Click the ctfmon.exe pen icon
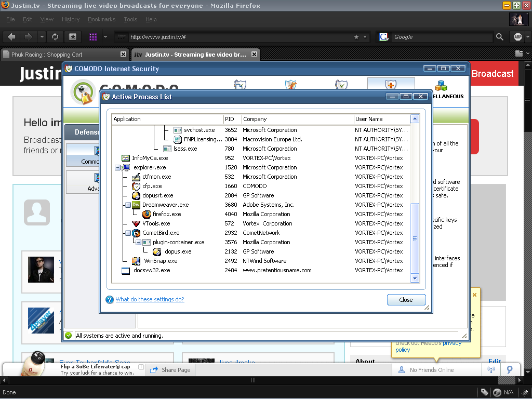Image resolution: width=532 pixels, height=399 pixels. pyautogui.click(x=136, y=177)
